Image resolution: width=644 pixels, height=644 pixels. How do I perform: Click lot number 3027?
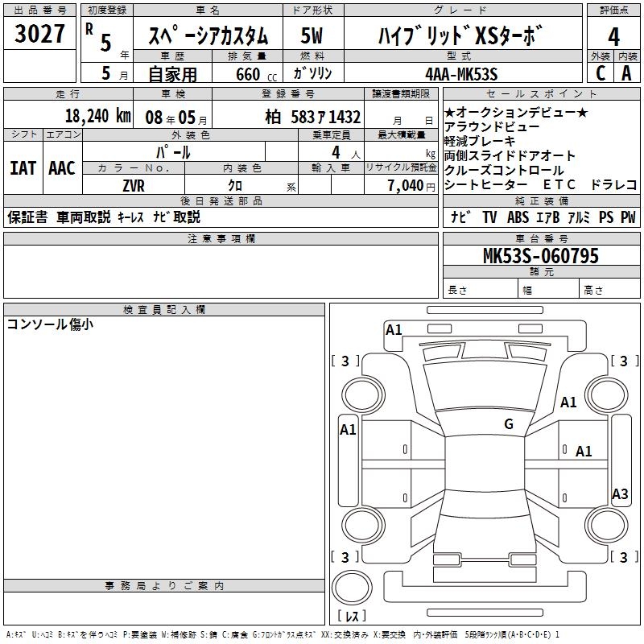[x=39, y=34]
